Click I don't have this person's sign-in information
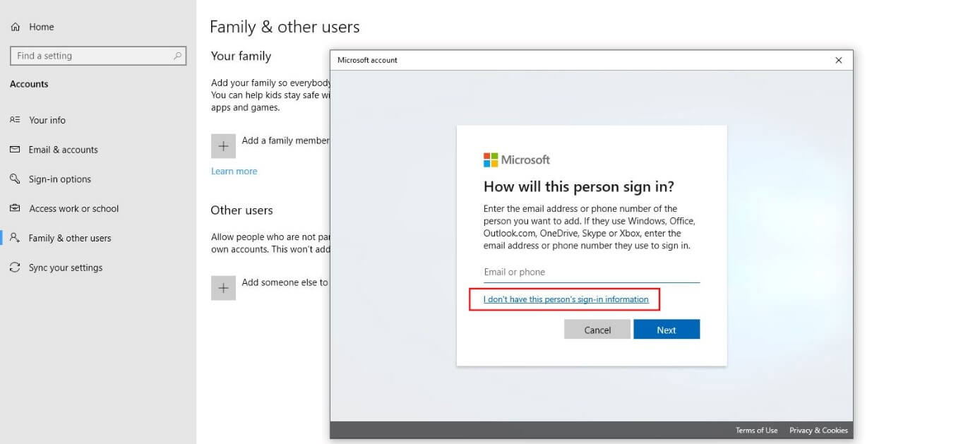This screenshot has width=980, height=444. [x=566, y=299]
